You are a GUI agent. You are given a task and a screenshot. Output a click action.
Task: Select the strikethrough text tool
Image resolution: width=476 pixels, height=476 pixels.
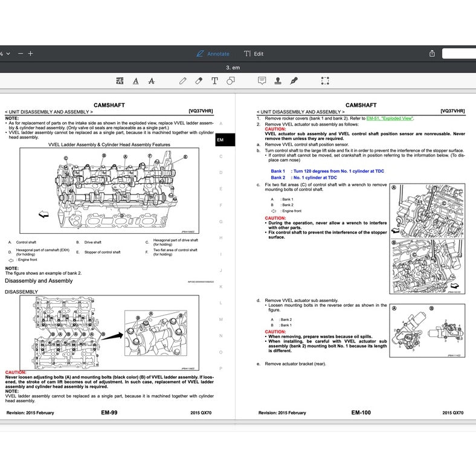click(152, 81)
